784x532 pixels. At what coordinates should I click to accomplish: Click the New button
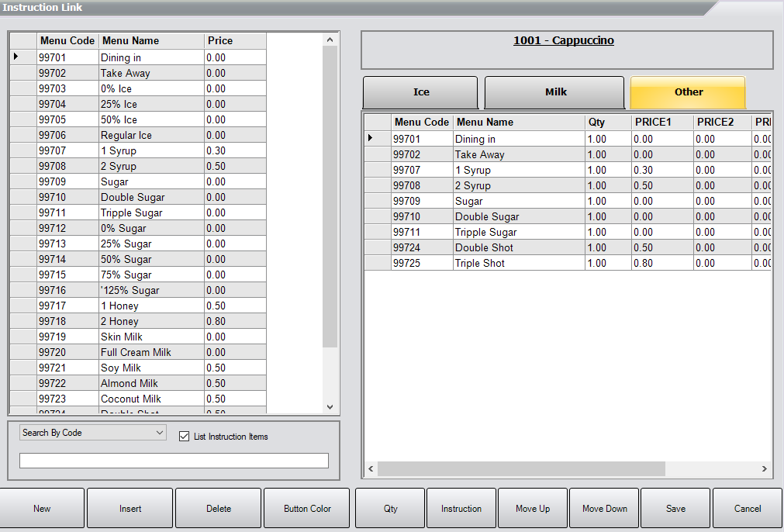(x=42, y=509)
